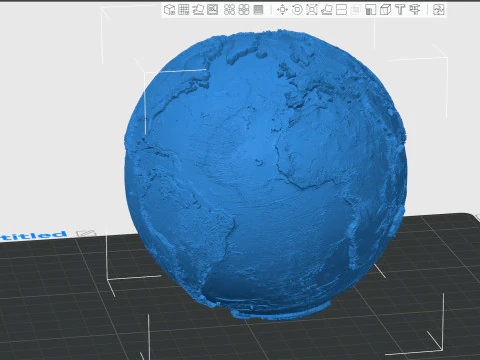Open Variable layer height tool

pyautogui.click(x=258, y=10)
